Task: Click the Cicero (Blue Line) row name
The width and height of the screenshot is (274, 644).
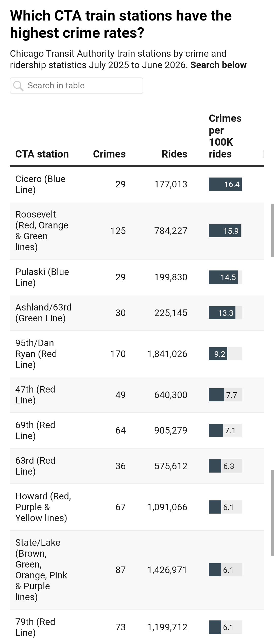Action: point(40,184)
